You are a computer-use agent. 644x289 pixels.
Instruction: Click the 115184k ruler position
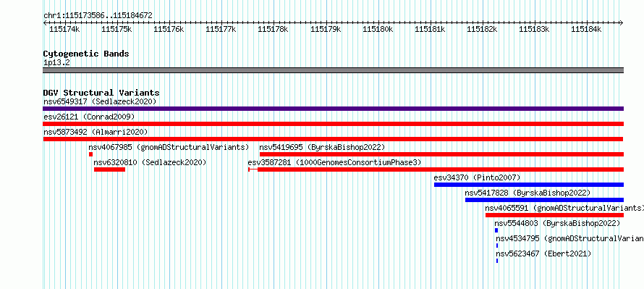click(x=587, y=29)
